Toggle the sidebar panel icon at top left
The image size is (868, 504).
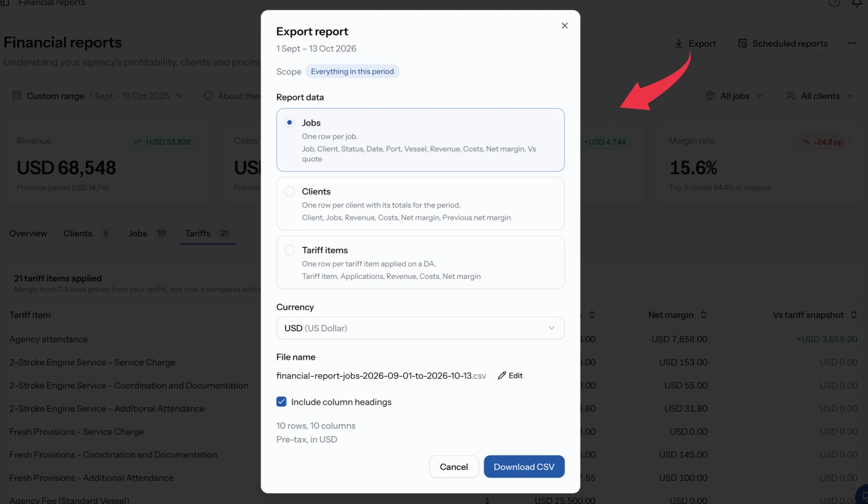[x=5, y=3]
